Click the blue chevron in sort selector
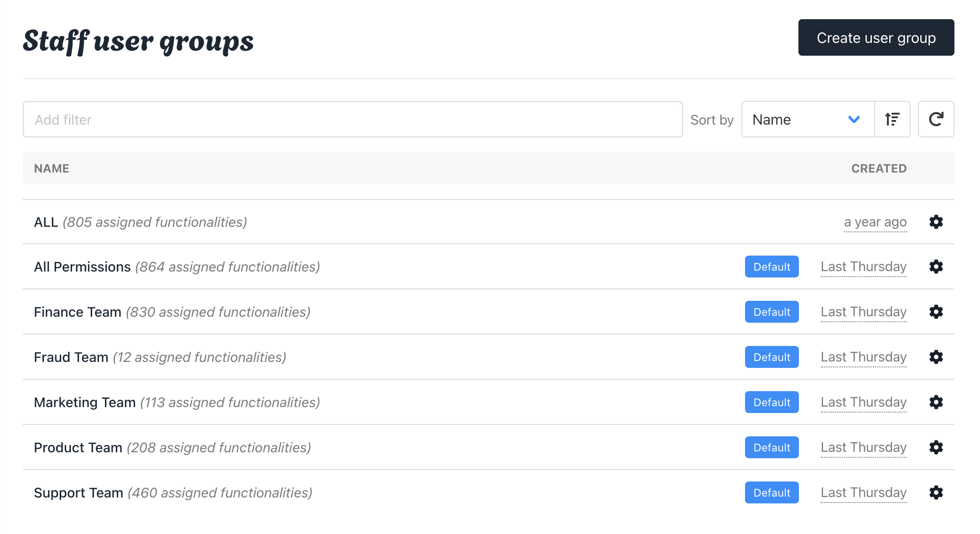980x534 pixels. point(854,119)
